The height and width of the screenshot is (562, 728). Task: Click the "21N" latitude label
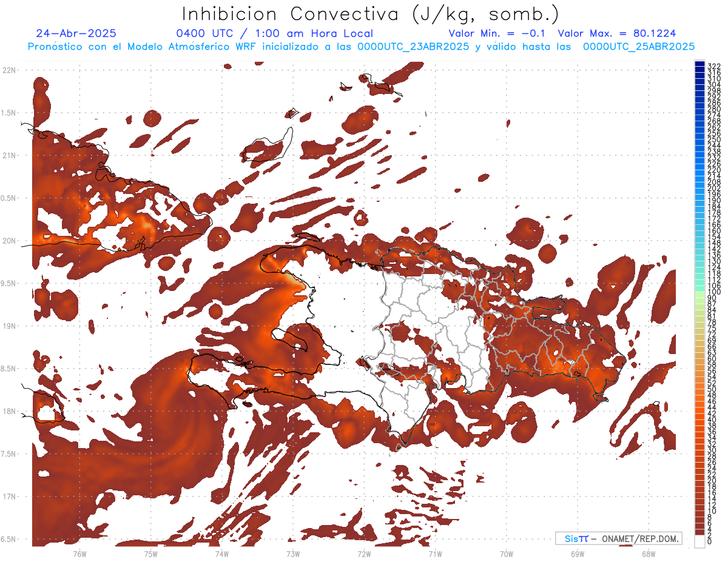click(9, 155)
